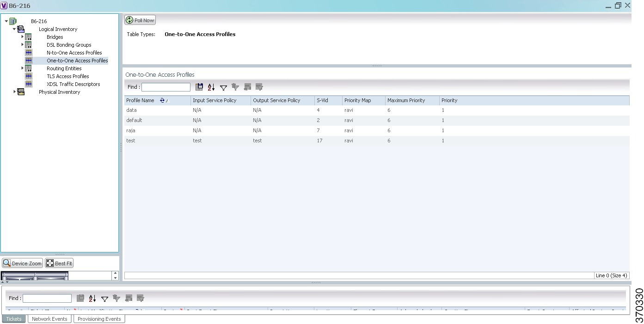This screenshot has height=324, width=644.
Task: Click the N-to-One Access Profiles tree icon
Action: pos(29,53)
